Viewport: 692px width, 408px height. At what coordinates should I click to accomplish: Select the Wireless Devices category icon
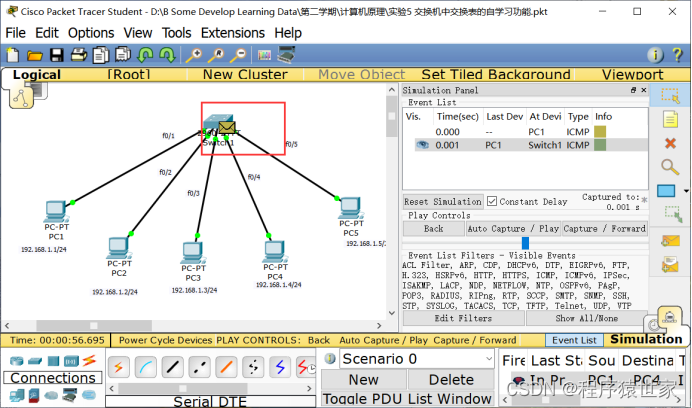(x=71, y=361)
